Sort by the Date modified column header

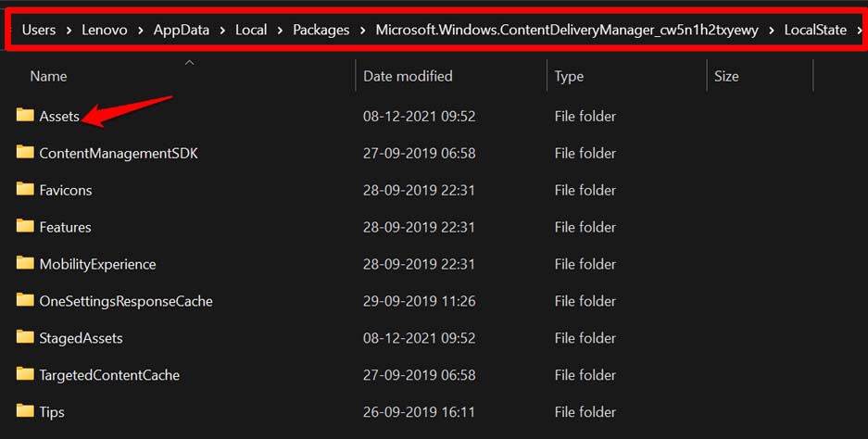[x=408, y=76]
